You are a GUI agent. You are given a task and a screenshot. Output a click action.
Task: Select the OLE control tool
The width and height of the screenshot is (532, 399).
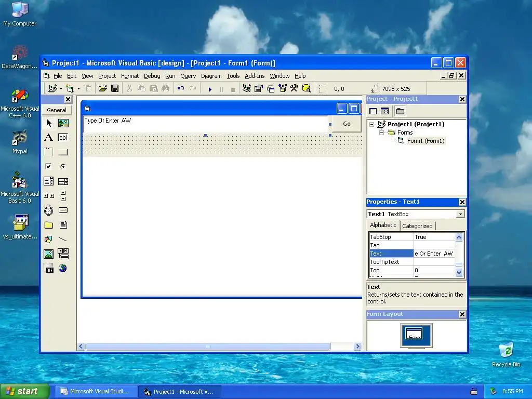(48, 269)
